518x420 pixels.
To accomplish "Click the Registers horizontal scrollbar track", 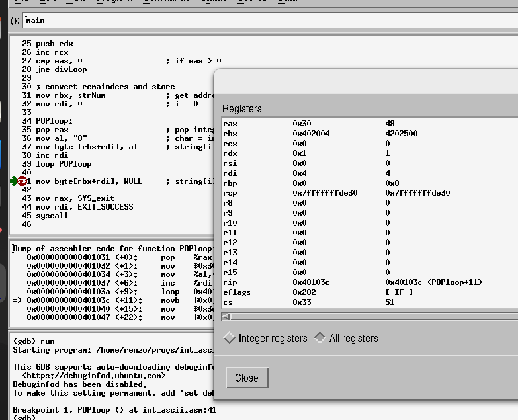I will pos(374,317).
